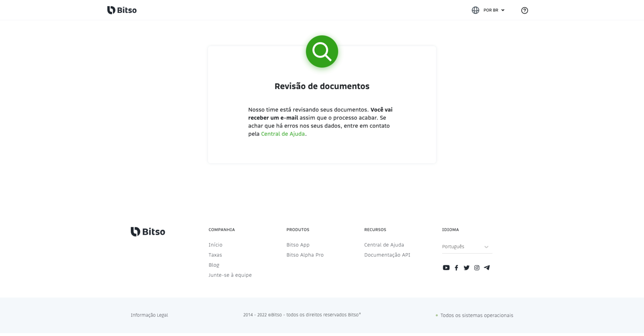Open Bitso Twitter profile icon
Image resolution: width=644 pixels, height=336 pixels.
466,268
